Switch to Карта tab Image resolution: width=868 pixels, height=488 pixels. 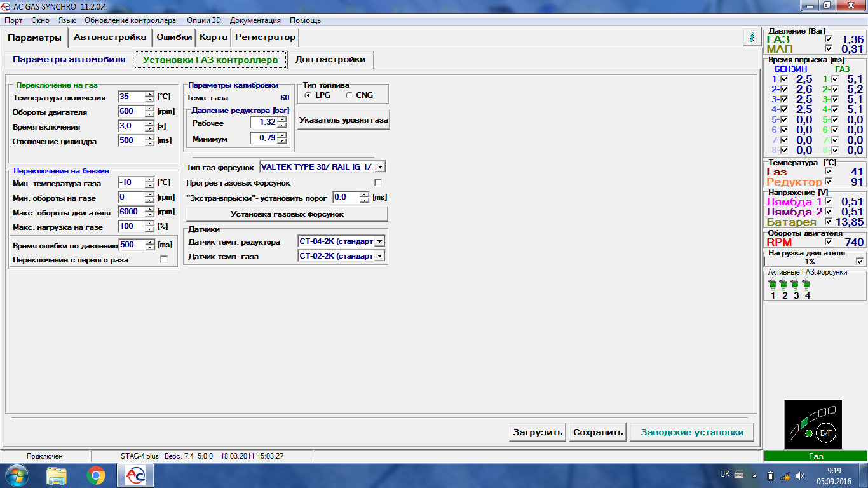click(x=214, y=37)
